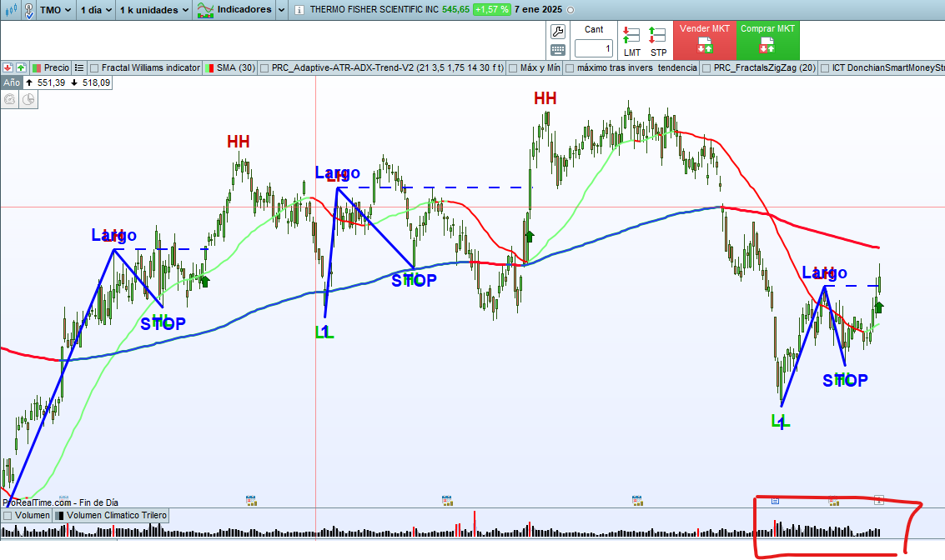Click the green up arrow marker after second STOP

(529, 236)
